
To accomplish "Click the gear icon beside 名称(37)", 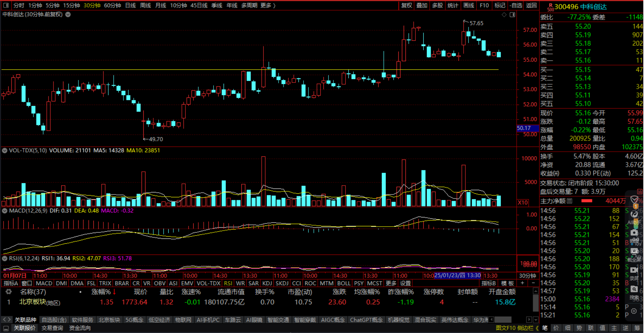I will tap(9, 292).
